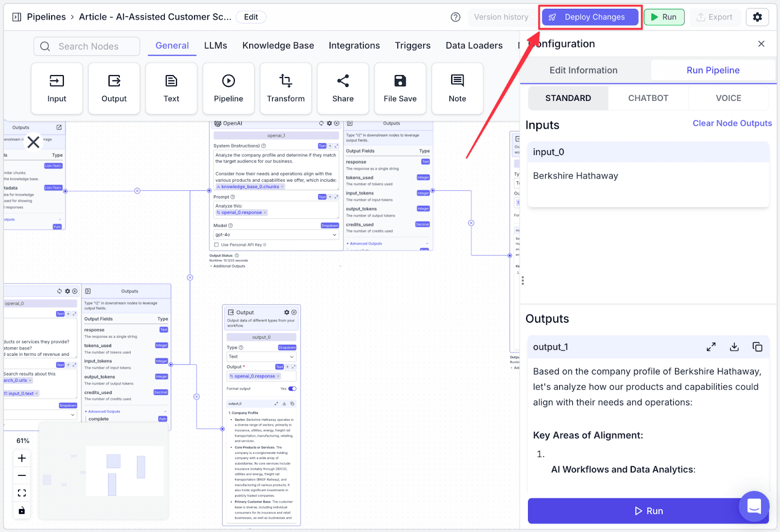Lock the canvas layout

22,511
